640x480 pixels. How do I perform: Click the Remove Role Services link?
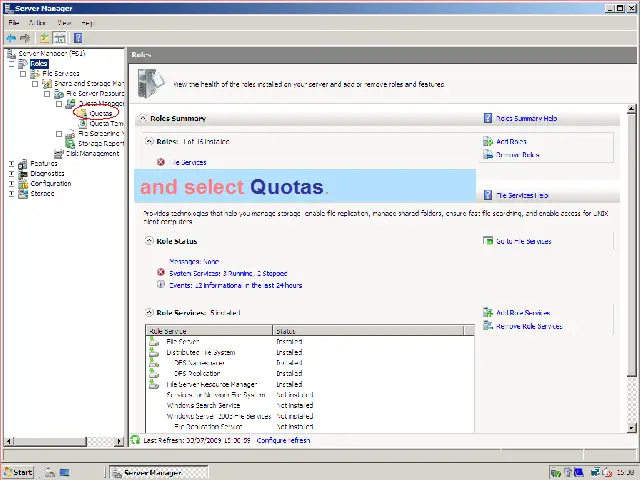click(529, 326)
